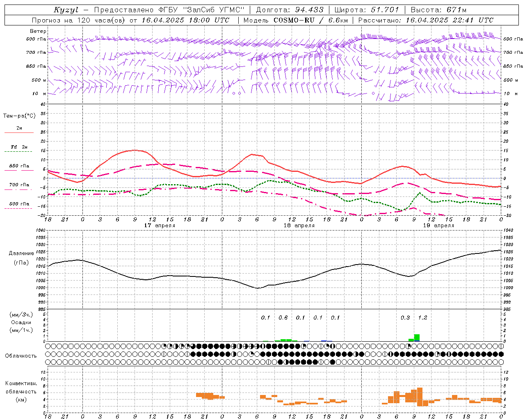Click the dashed line sample under "Td 2м"
This screenshot has width=525, height=420.
click(19, 152)
